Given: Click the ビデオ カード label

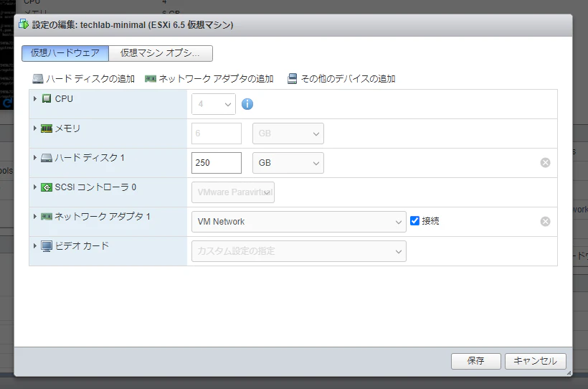Looking at the screenshot, I should (82, 246).
